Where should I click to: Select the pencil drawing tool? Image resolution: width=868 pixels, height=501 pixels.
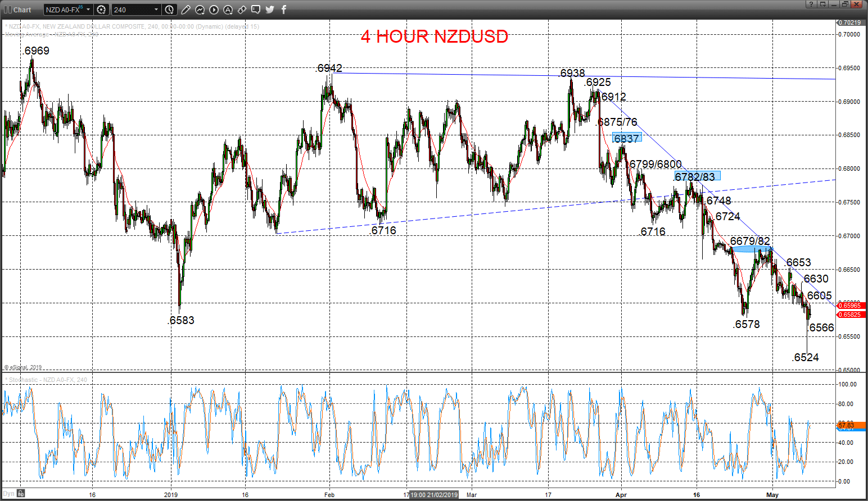point(186,10)
